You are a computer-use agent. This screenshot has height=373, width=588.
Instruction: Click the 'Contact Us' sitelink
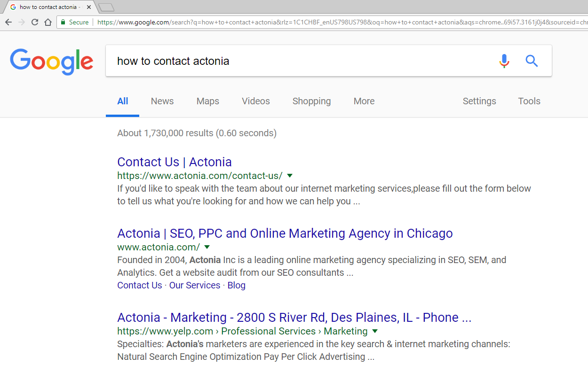(x=140, y=285)
